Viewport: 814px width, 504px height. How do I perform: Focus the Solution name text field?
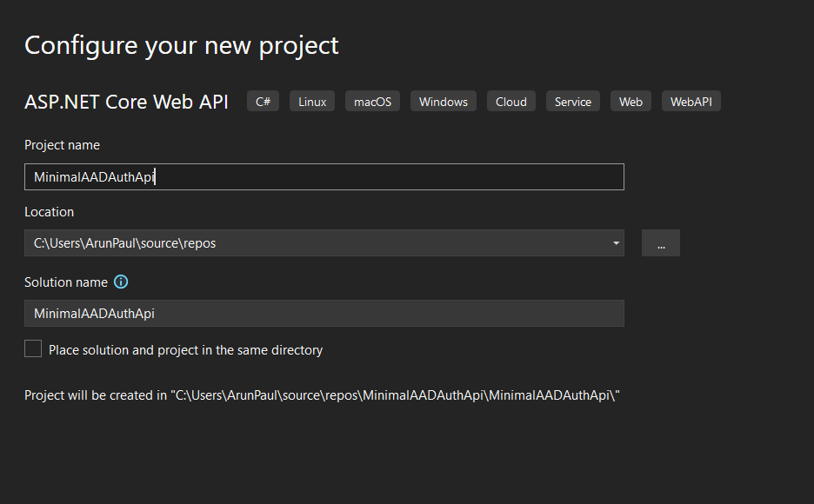[324, 313]
